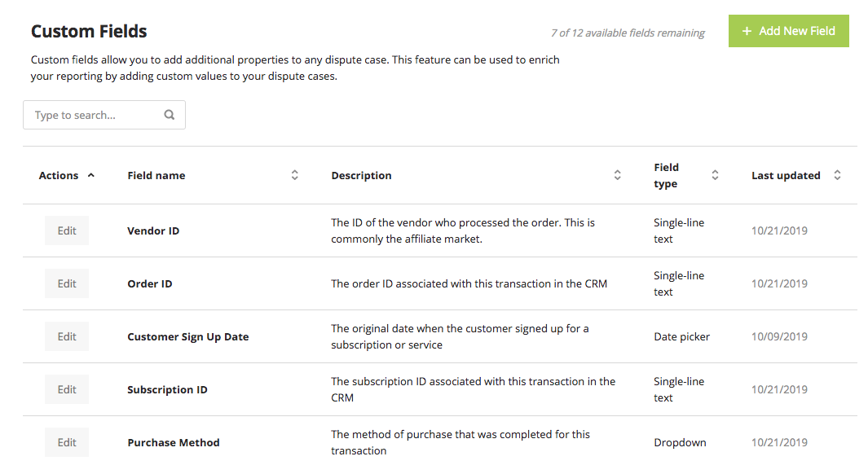Focus the Type to search input

pyautogui.click(x=94, y=115)
